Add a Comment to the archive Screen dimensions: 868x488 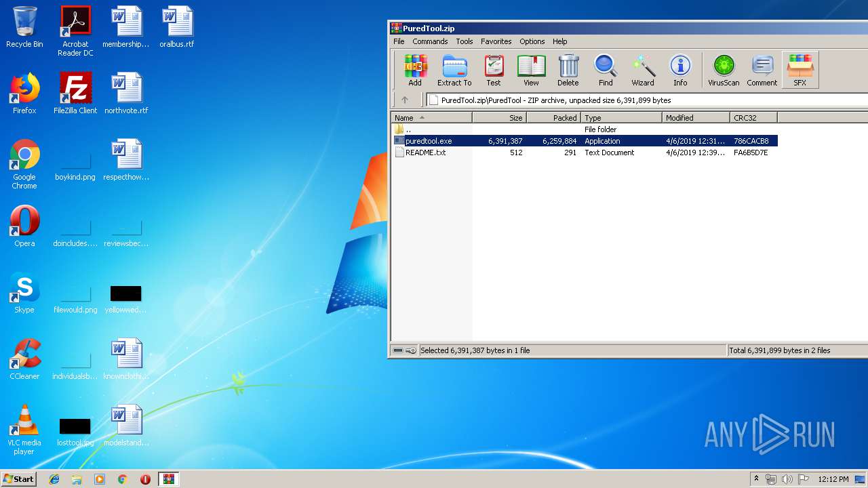point(762,70)
